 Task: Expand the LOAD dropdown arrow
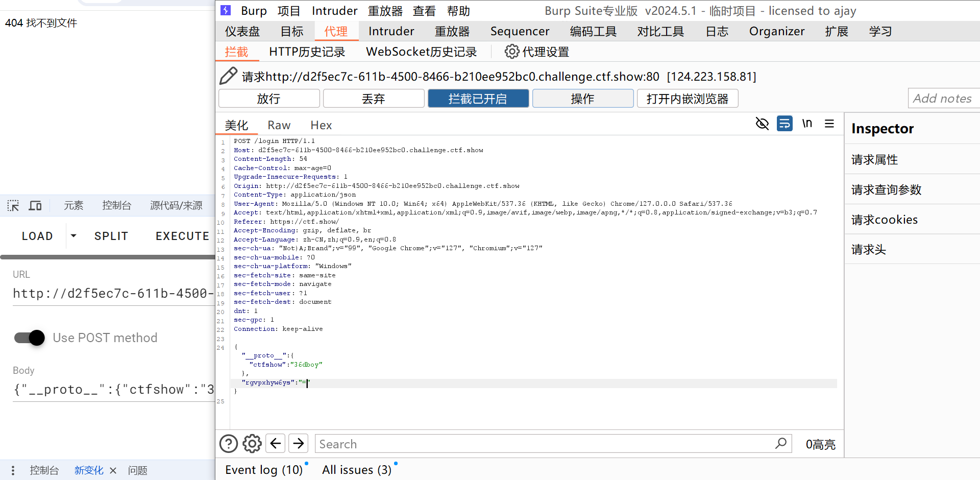(x=73, y=236)
